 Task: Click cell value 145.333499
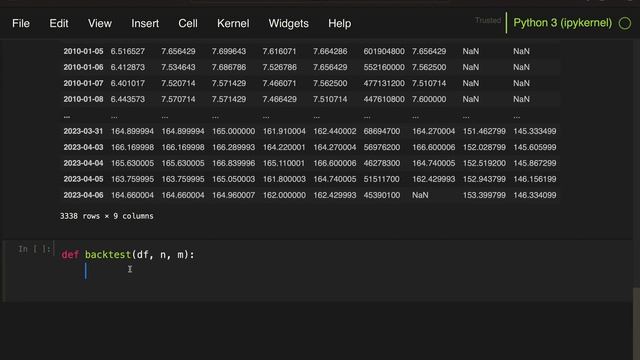(x=535, y=131)
